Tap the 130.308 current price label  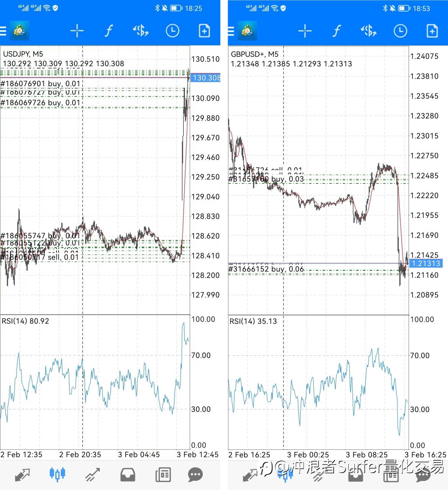pyautogui.click(x=206, y=78)
